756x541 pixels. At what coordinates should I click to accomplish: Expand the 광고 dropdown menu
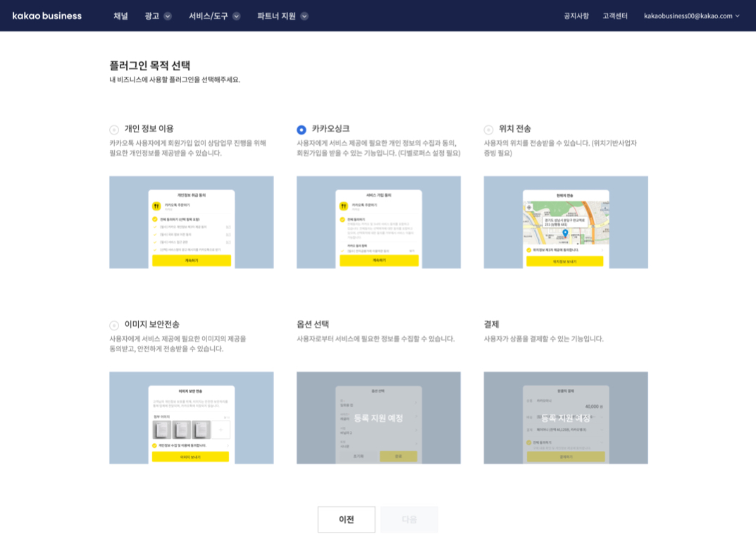coord(158,15)
